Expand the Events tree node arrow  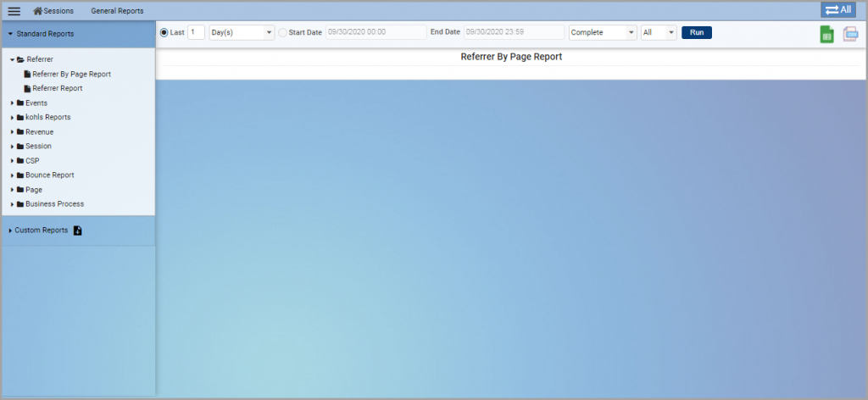pyautogui.click(x=12, y=103)
